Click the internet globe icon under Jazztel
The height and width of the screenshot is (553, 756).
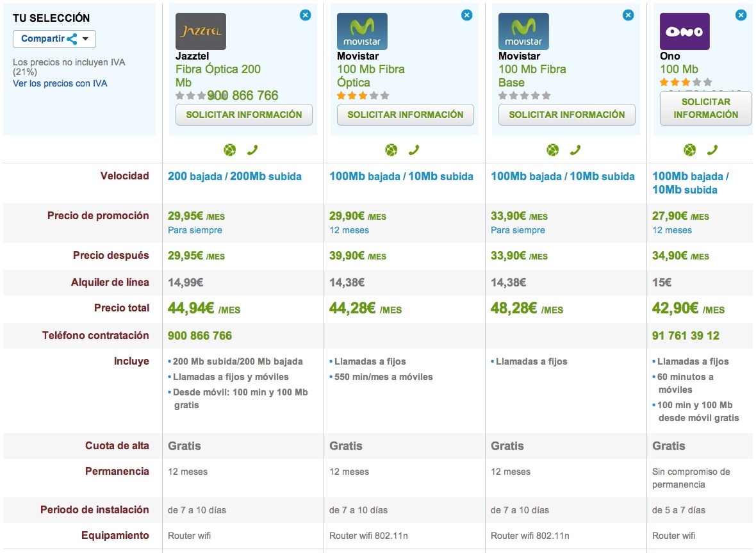230,150
